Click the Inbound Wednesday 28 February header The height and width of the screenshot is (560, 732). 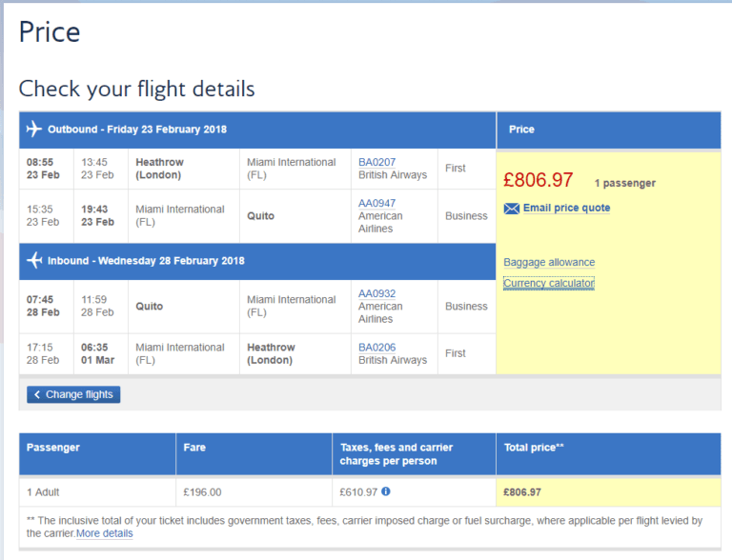pyautogui.click(x=146, y=260)
